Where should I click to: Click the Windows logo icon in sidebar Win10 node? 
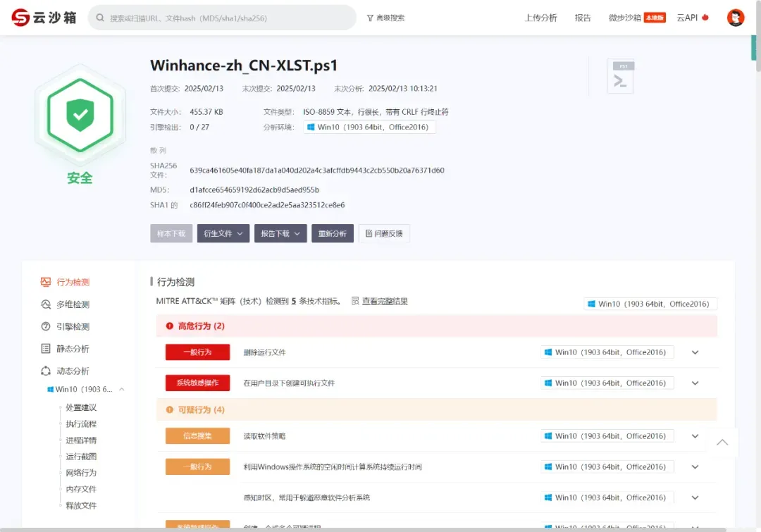tap(50, 389)
